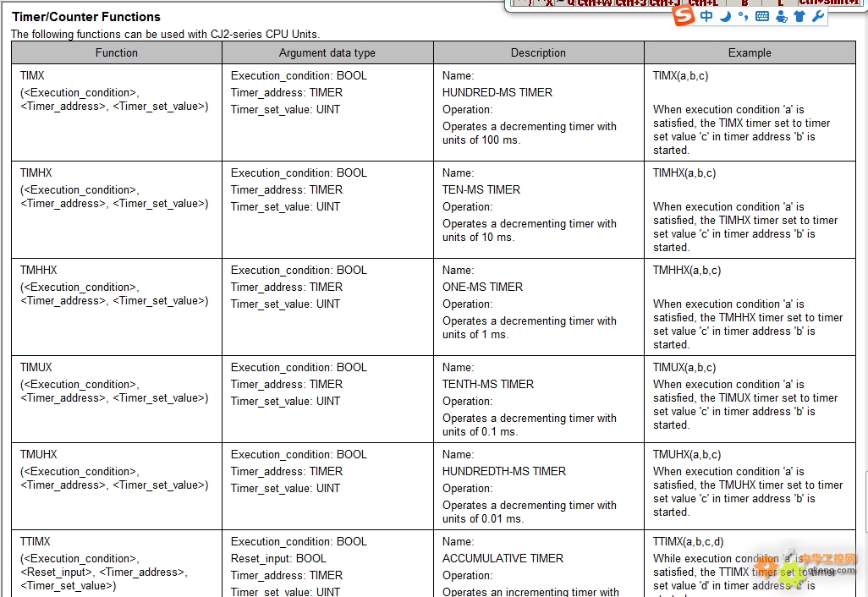
Task: Click the 'Function' column header
Action: pyautogui.click(x=116, y=52)
